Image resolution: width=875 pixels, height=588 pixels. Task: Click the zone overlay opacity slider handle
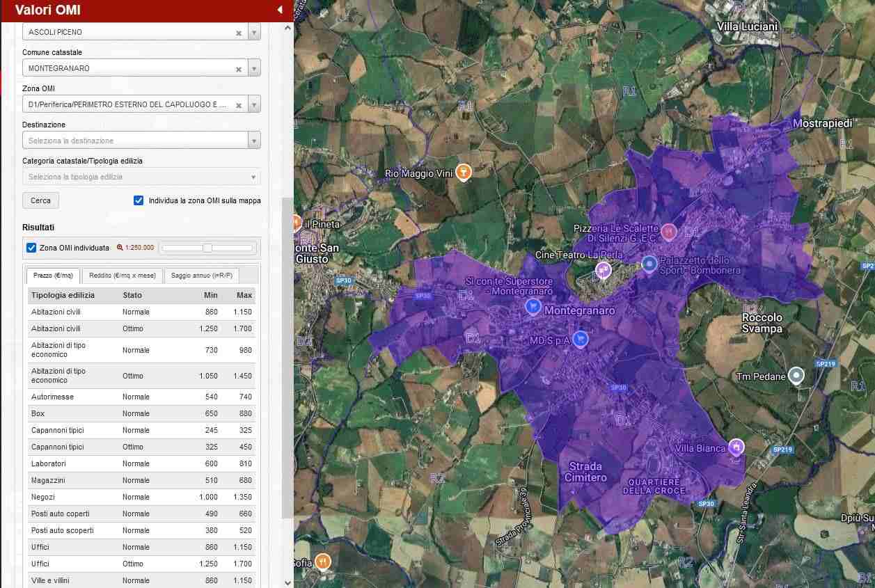(x=207, y=248)
